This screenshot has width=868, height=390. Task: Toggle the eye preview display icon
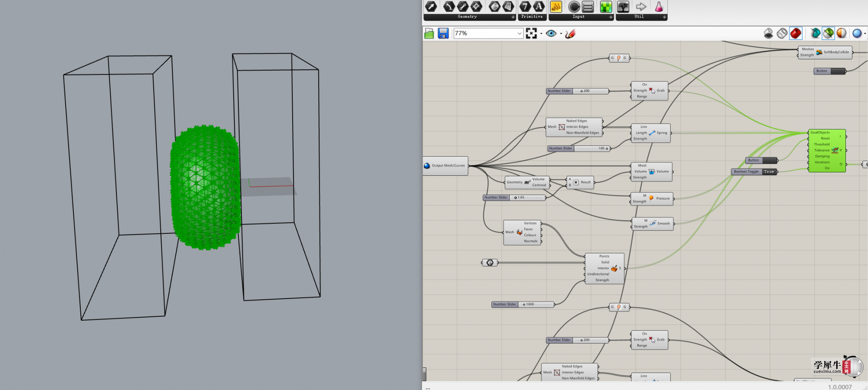tap(551, 33)
